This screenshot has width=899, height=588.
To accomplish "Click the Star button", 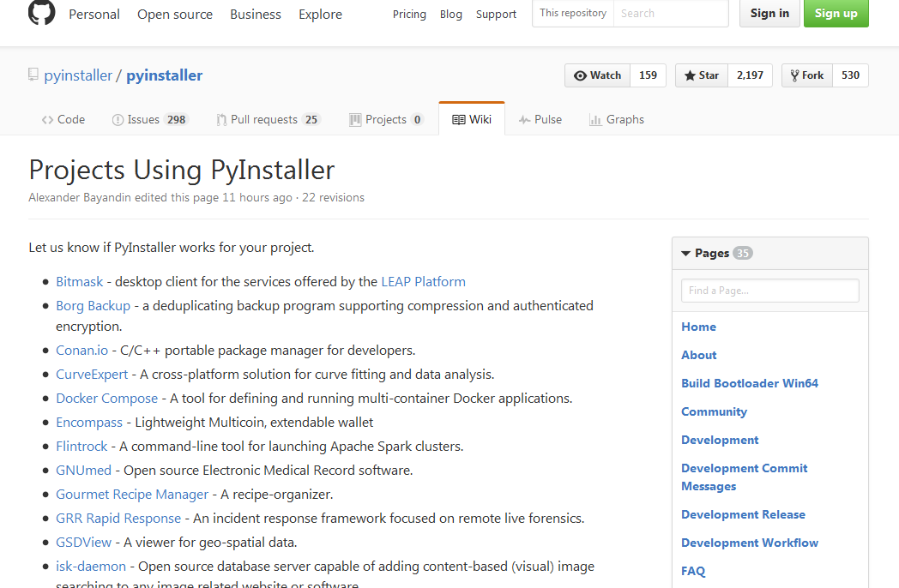I will tap(702, 75).
